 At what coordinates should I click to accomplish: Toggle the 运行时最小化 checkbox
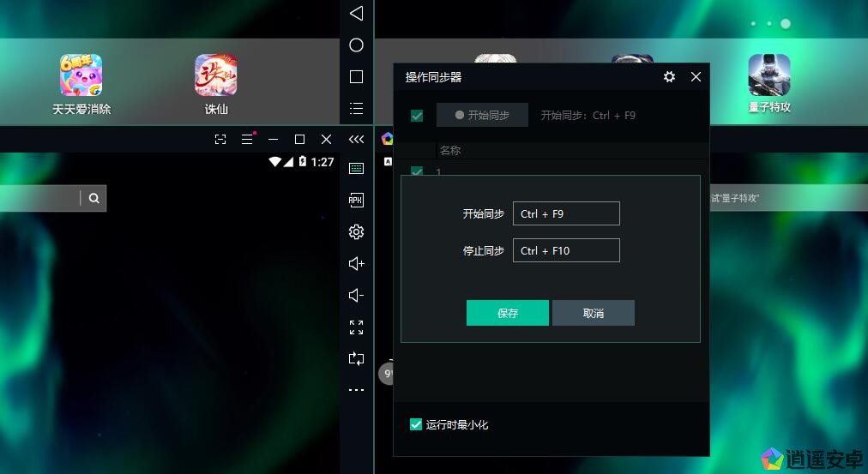[416, 424]
